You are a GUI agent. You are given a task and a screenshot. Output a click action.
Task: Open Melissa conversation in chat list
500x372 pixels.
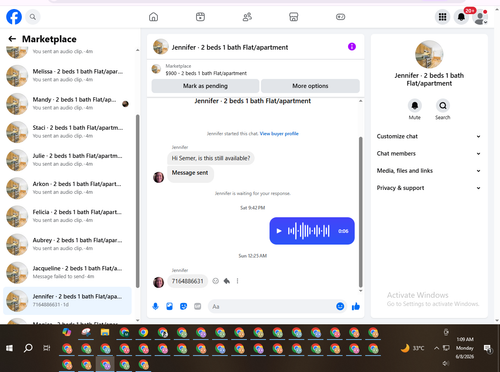(x=67, y=76)
